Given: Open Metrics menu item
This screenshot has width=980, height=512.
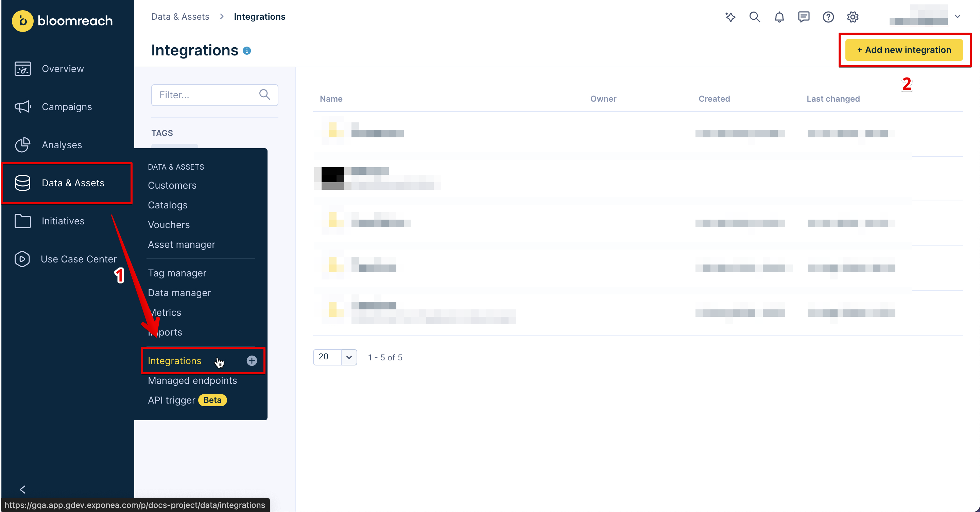Looking at the screenshot, I should tap(165, 313).
